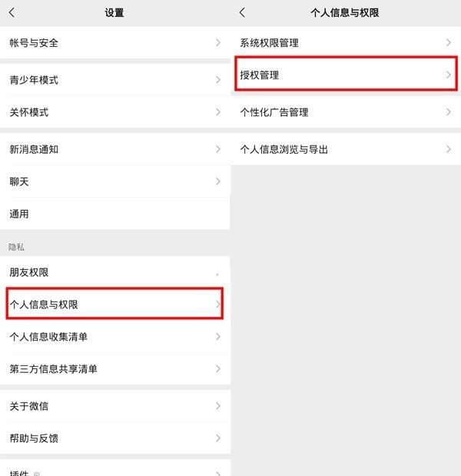Image resolution: width=461 pixels, height=476 pixels.
Task: Select highlighted 个人信息与权限 row
Action: click(x=114, y=304)
